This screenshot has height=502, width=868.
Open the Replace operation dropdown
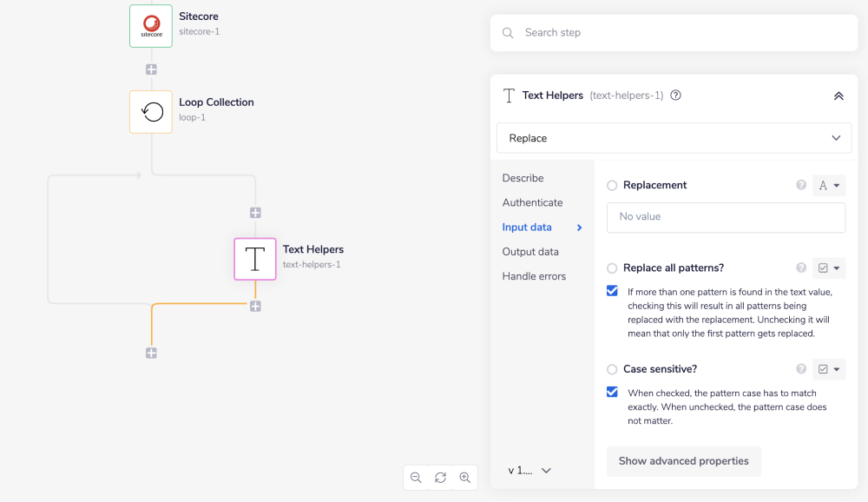click(x=674, y=138)
